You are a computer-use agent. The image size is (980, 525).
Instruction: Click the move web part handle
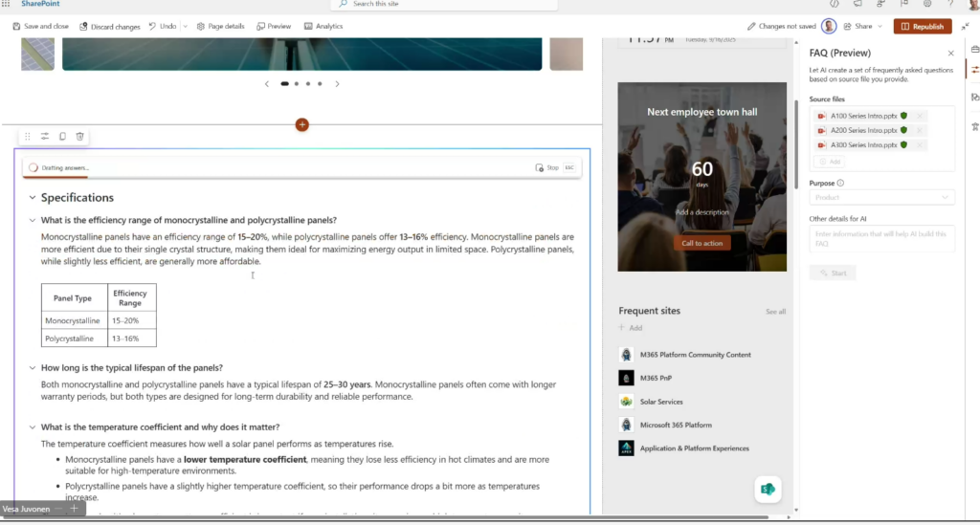pyautogui.click(x=28, y=136)
